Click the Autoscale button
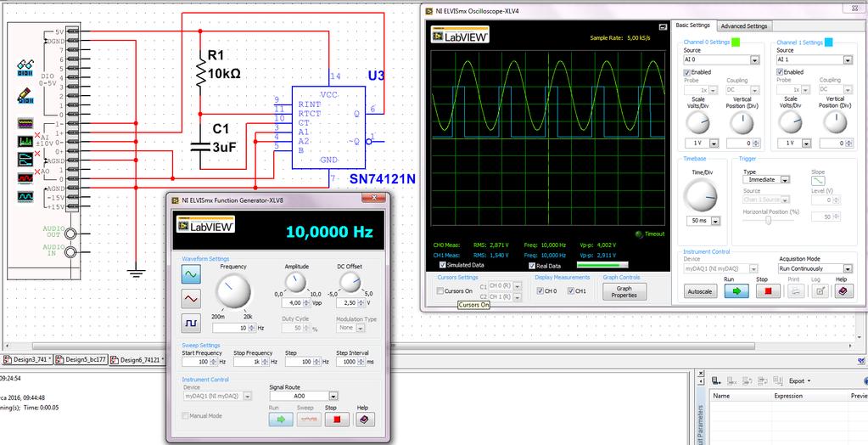The width and height of the screenshot is (868, 445). (x=701, y=291)
